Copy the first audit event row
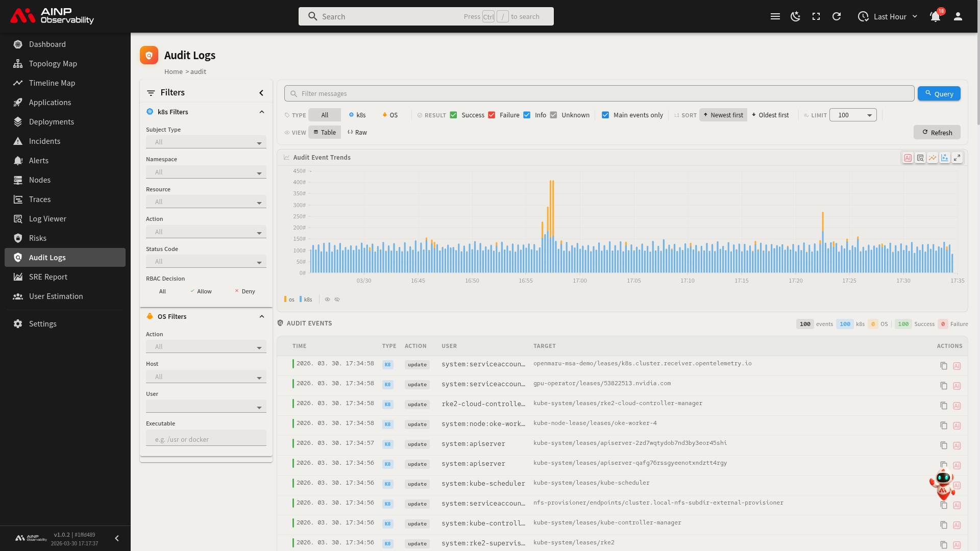 point(943,366)
